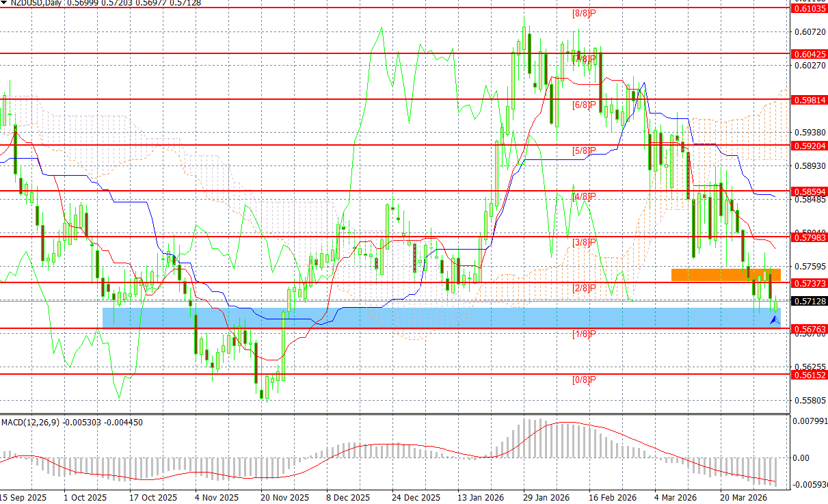Image resolution: width=828 pixels, height=504 pixels.
Task: Click the 8 Dec 2025 date label
Action: tap(348, 497)
